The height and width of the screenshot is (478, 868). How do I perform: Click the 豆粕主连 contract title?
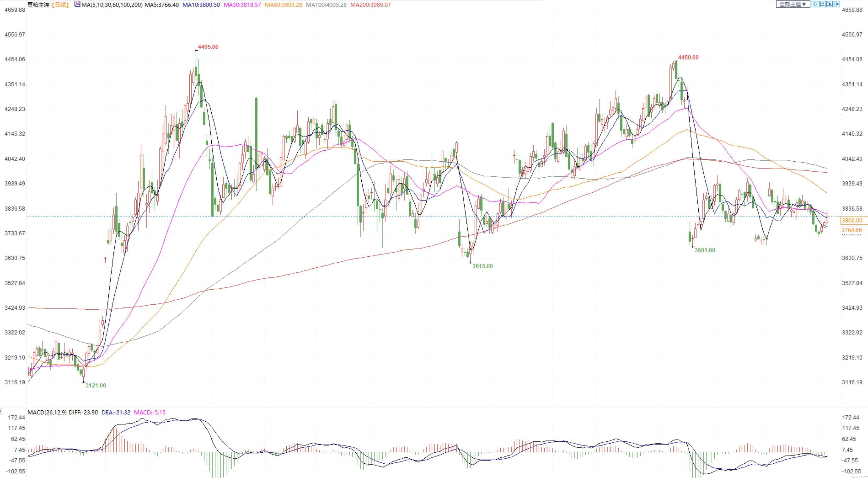pyautogui.click(x=38, y=5)
